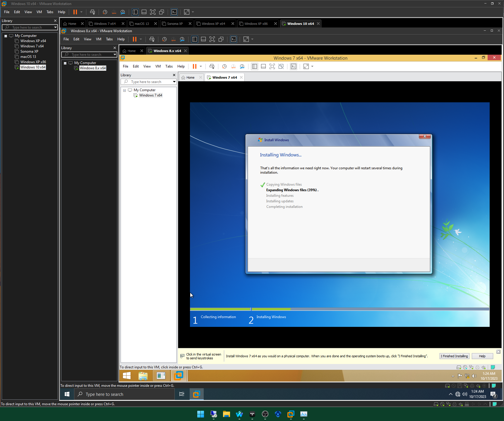The height and width of the screenshot is (421, 504).
Task: Pause the VM in Windows 8.x x64 toolbar
Action: [135, 39]
